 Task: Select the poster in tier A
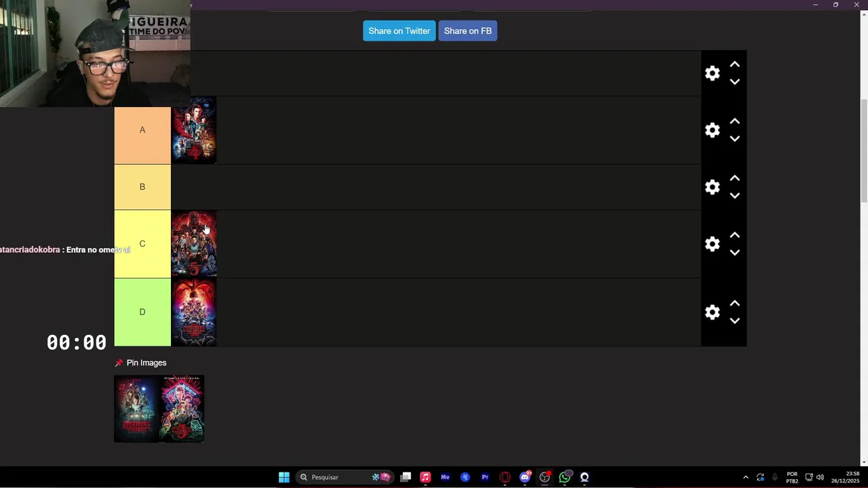194,130
